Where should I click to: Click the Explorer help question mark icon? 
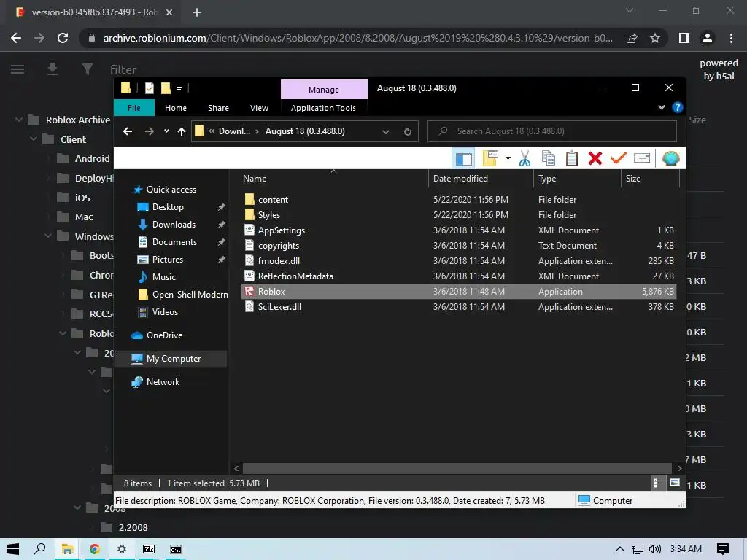678,108
